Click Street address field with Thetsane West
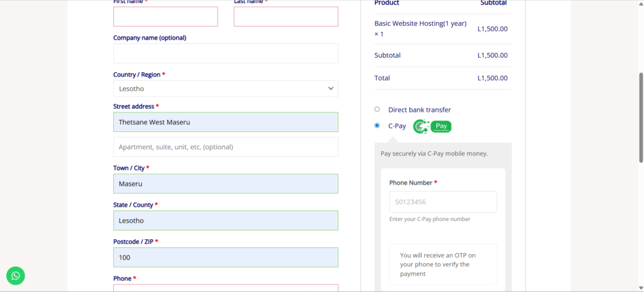644x292 pixels. [x=225, y=122]
